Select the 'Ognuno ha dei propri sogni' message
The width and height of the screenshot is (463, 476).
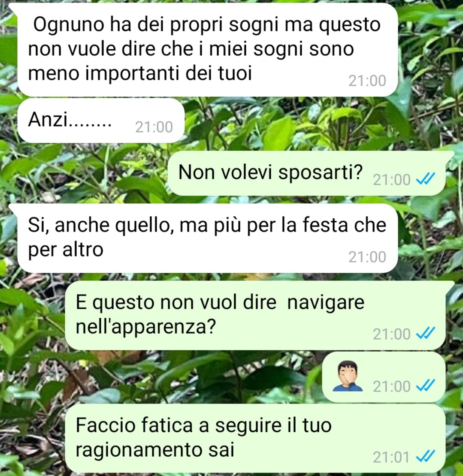[x=208, y=49]
